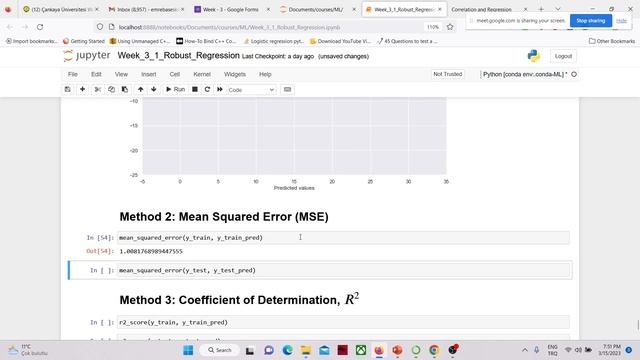Restart the kernel with the circular arrow
640x360 pixels.
[207, 89]
